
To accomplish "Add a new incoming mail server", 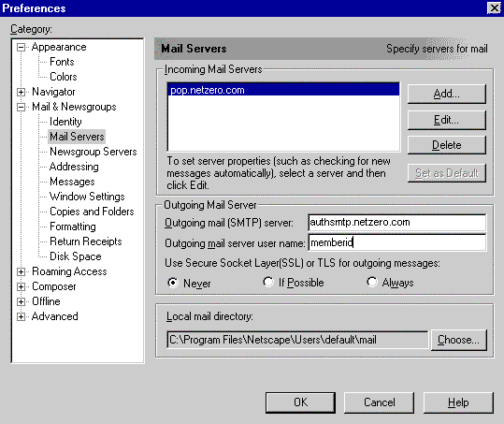I will coord(446,94).
